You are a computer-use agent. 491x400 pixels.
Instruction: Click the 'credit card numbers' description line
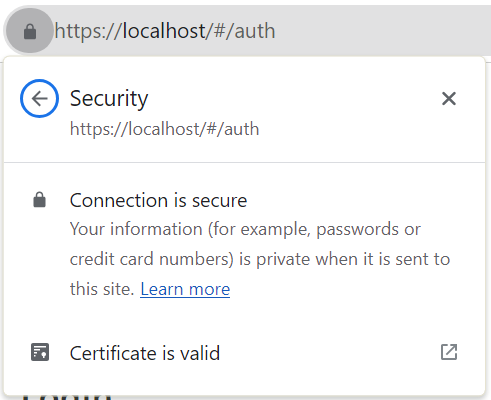[260, 259]
